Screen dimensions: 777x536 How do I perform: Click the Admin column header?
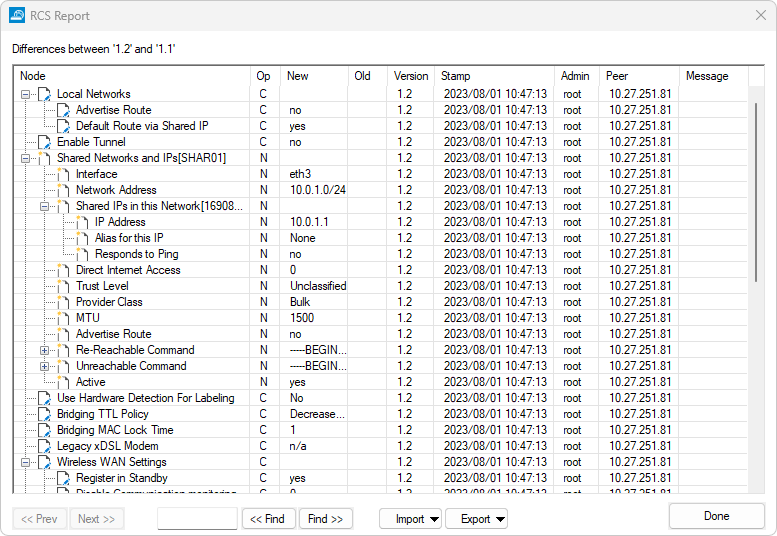point(577,76)
